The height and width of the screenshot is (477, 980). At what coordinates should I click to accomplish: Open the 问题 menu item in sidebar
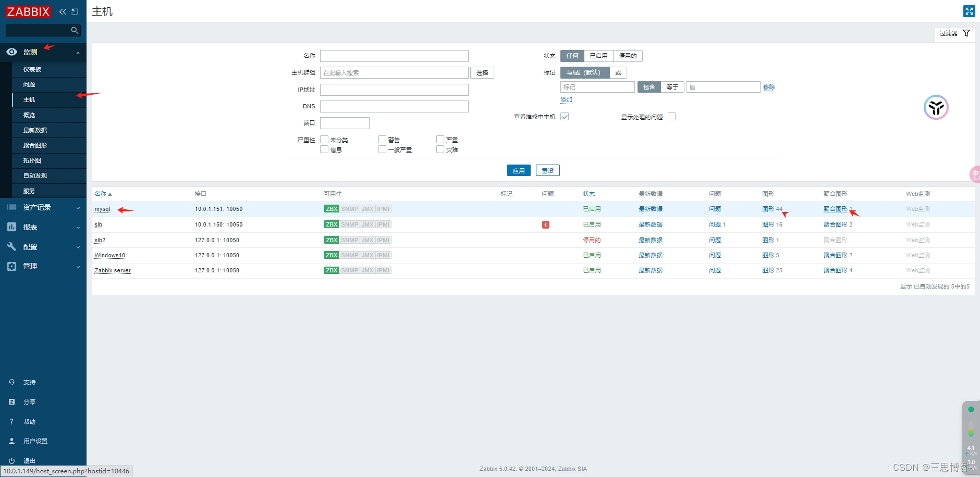pos(49,84)
